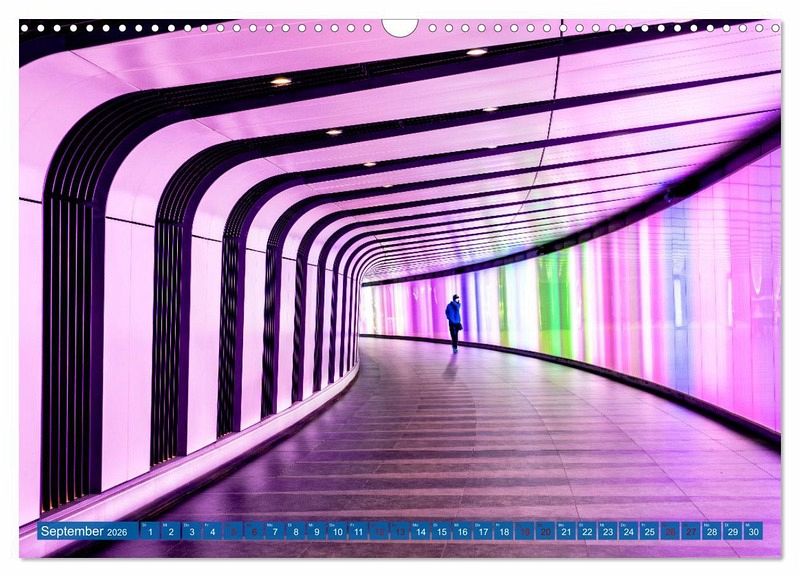
Task: Click day 16 in the date row
Action: tap(462, 532)
